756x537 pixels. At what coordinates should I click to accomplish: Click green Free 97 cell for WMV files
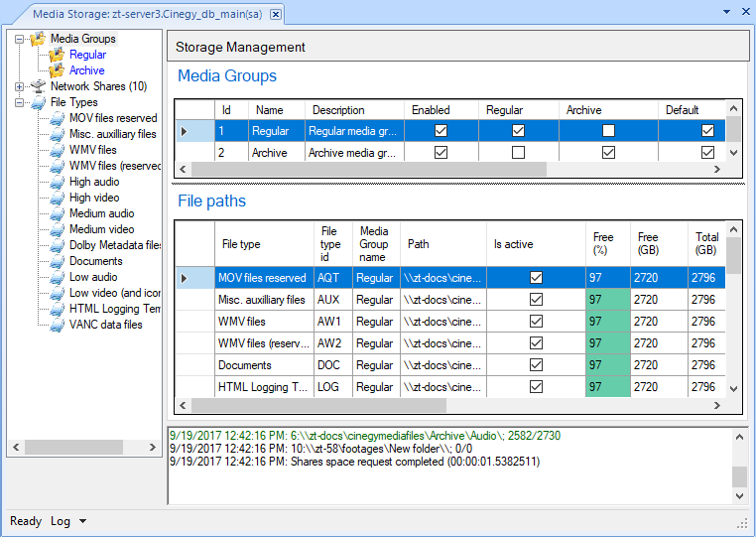(x=608, y=322)
